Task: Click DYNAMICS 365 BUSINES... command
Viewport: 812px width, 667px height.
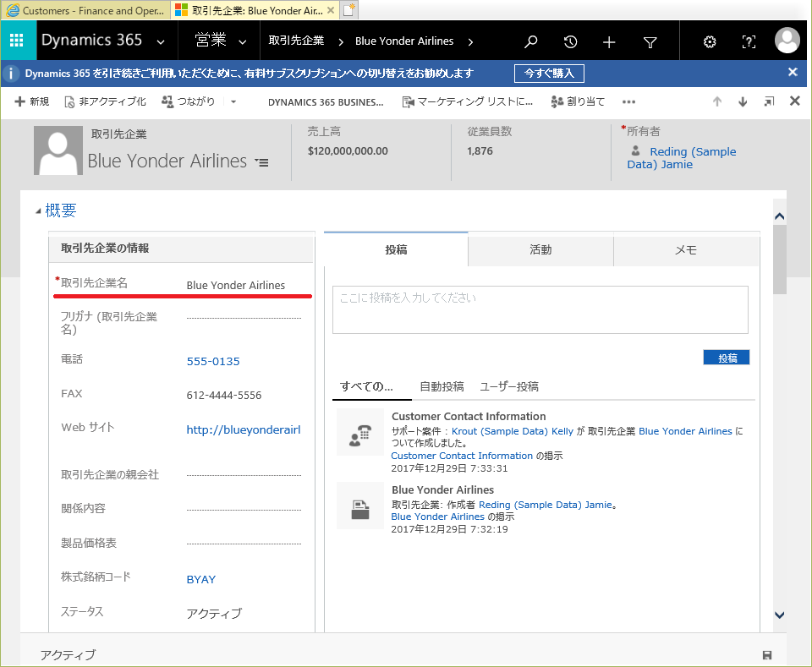Action: click(326, 102)
